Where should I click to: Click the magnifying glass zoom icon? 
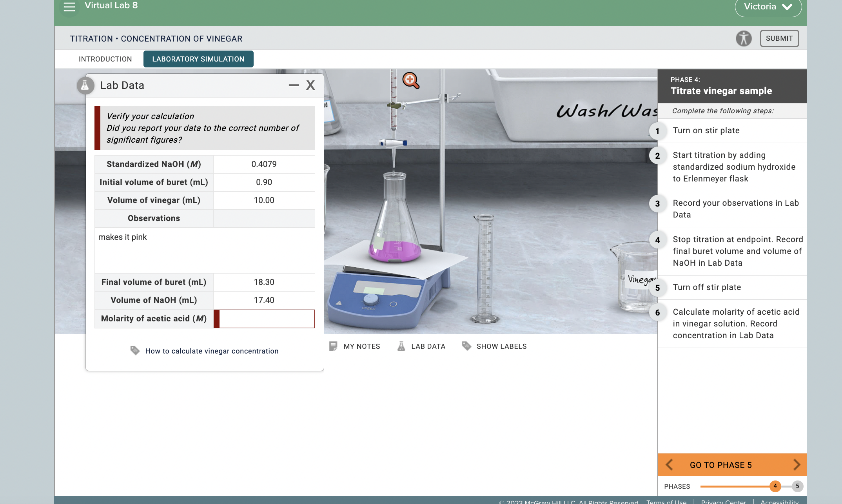[x=411, y=80]
